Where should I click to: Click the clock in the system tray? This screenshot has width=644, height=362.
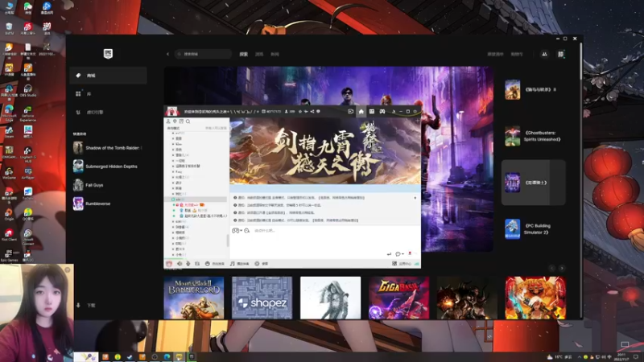(x=620, y=356)
